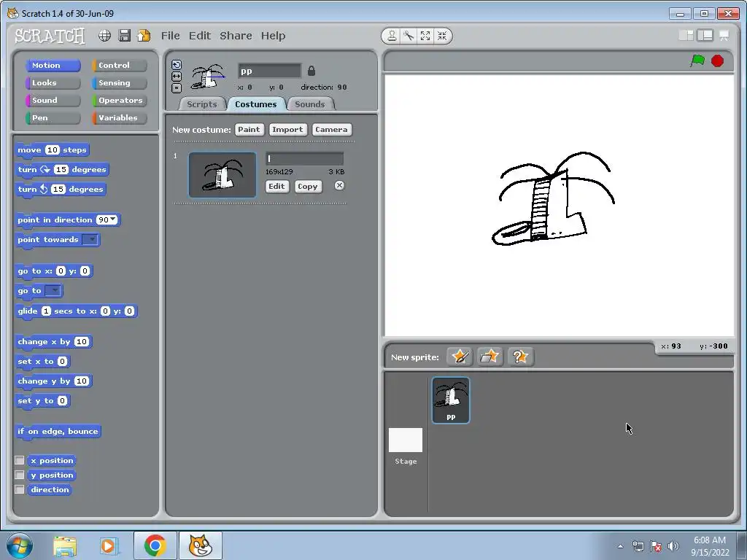Select the pp sprite thumbnail

coord(451,400)
